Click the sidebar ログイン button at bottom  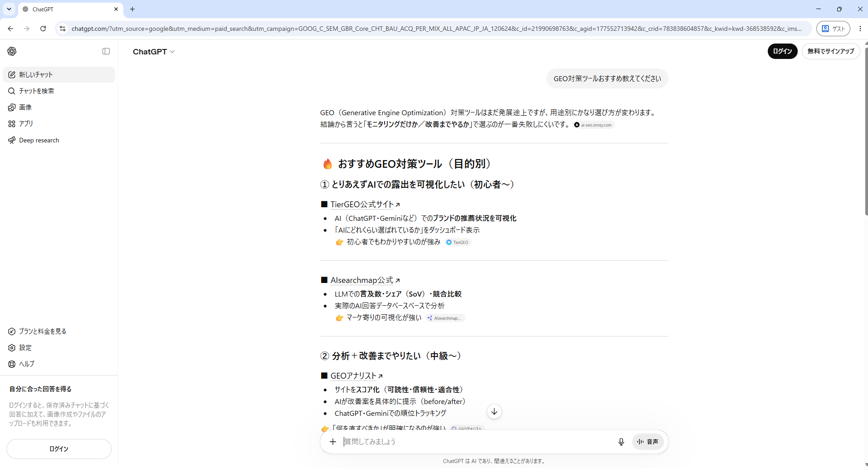point(59,449)
